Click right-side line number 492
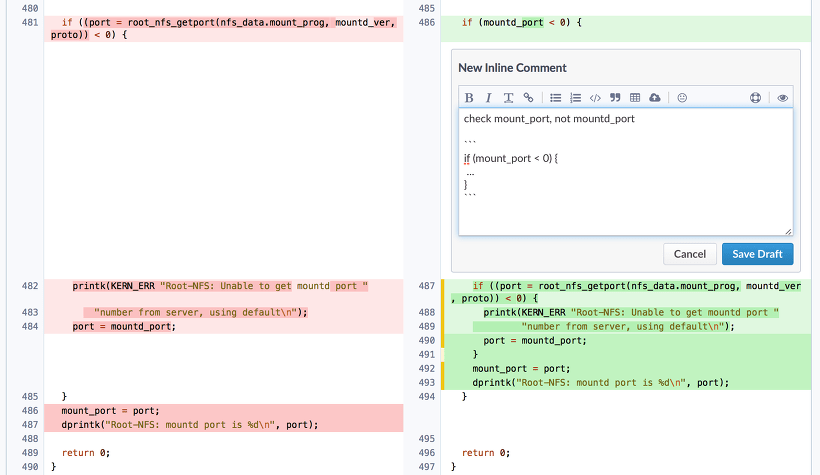This screenshot has width=820, height=475. 427,369
